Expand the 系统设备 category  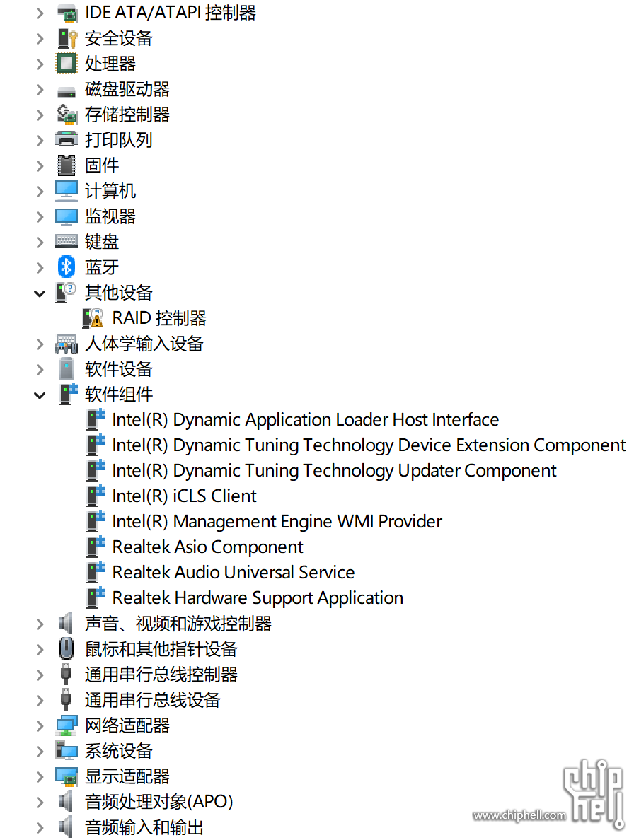click(40, 750)
